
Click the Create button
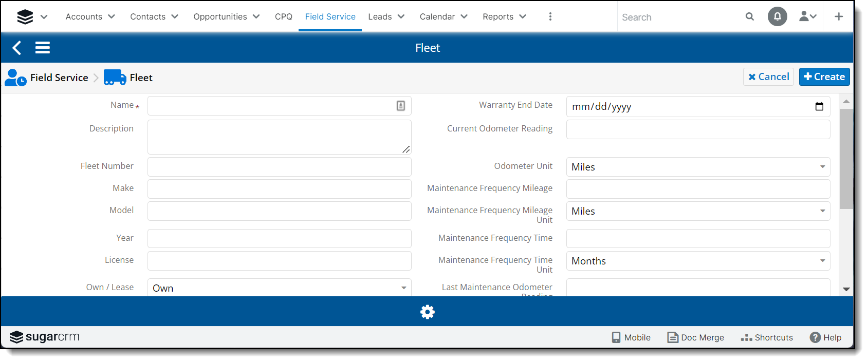824,77
